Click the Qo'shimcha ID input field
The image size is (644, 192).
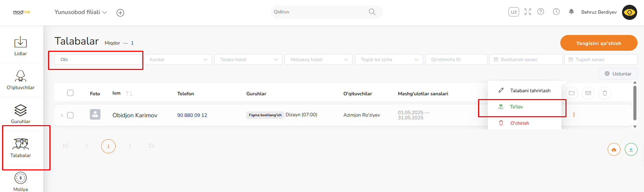tap(456, 59)
